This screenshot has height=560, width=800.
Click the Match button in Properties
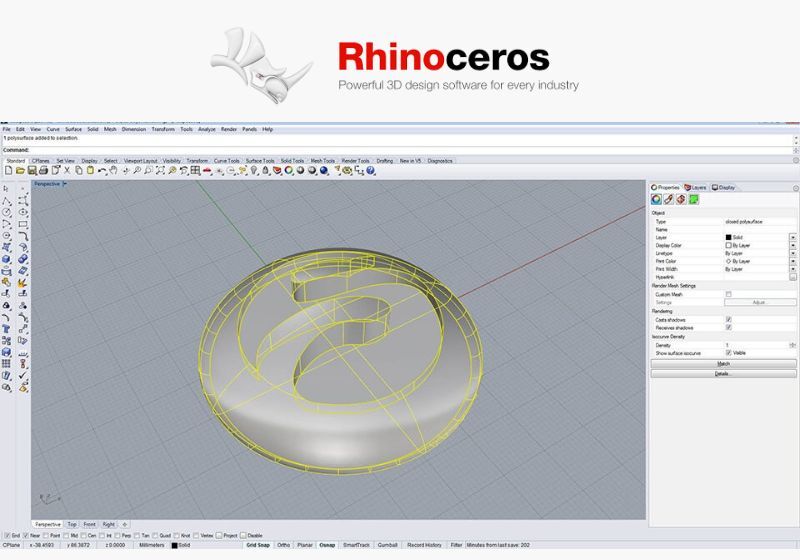[x=723, y=364]
